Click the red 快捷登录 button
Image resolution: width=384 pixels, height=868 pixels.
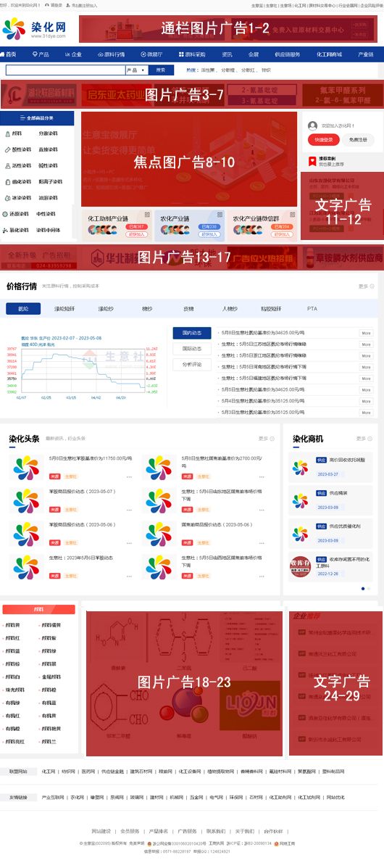[x=324, y=140]
